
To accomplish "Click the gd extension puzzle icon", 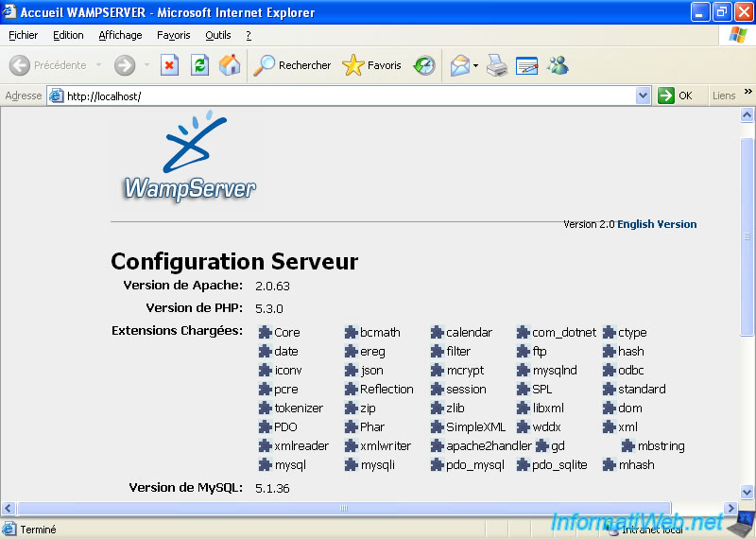I will 542,446.
